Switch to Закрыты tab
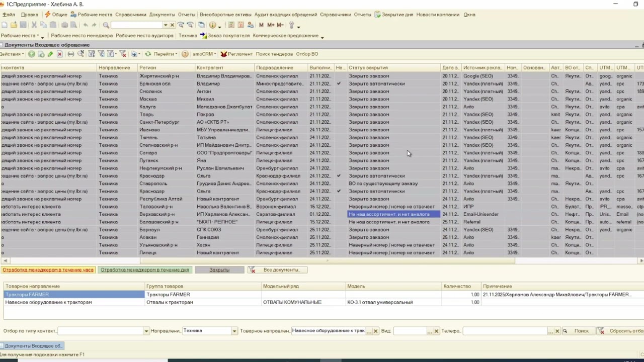This screenshot has width=644, height=362. (219, 270)
